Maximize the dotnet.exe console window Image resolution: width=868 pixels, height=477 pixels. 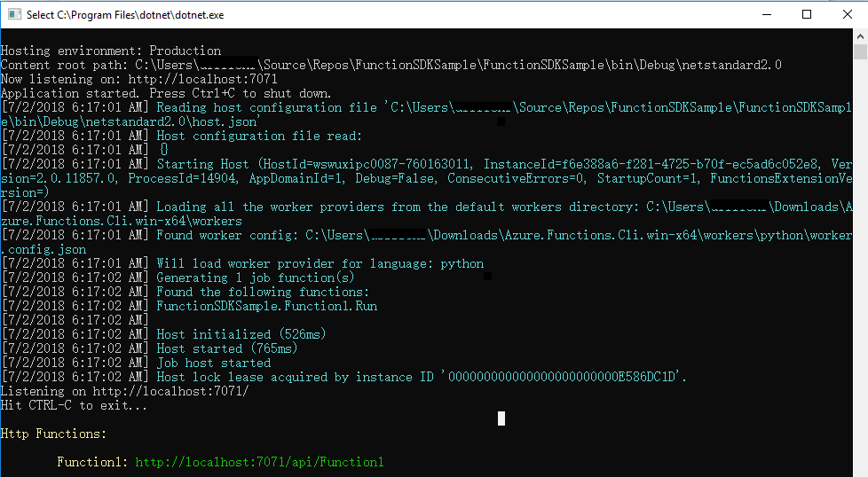[806, 14]
